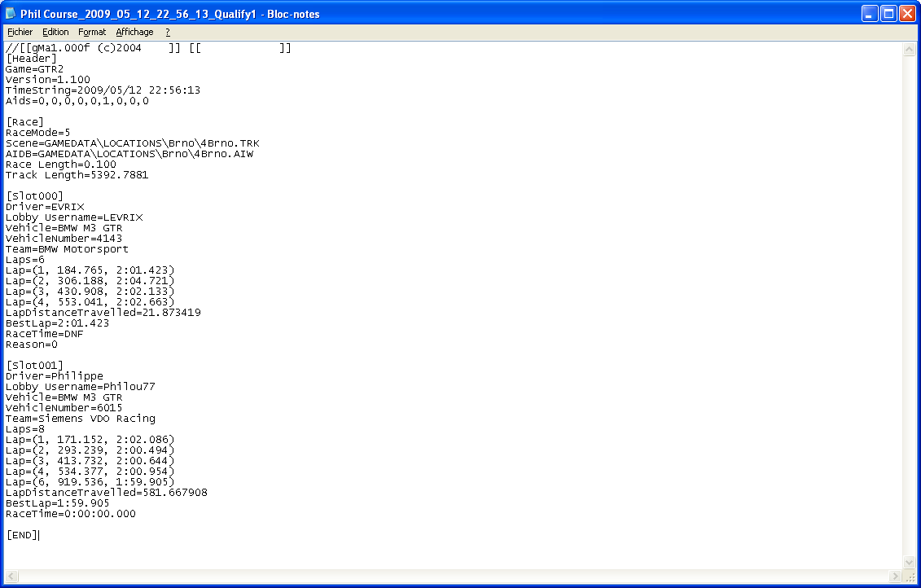Open the ? help menu

coord(168,32)
